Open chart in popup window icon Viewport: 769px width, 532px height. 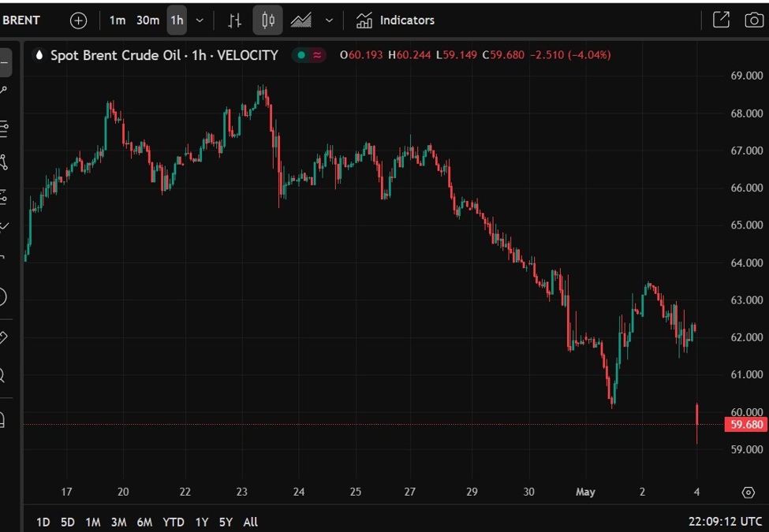[x=721, y=20]
